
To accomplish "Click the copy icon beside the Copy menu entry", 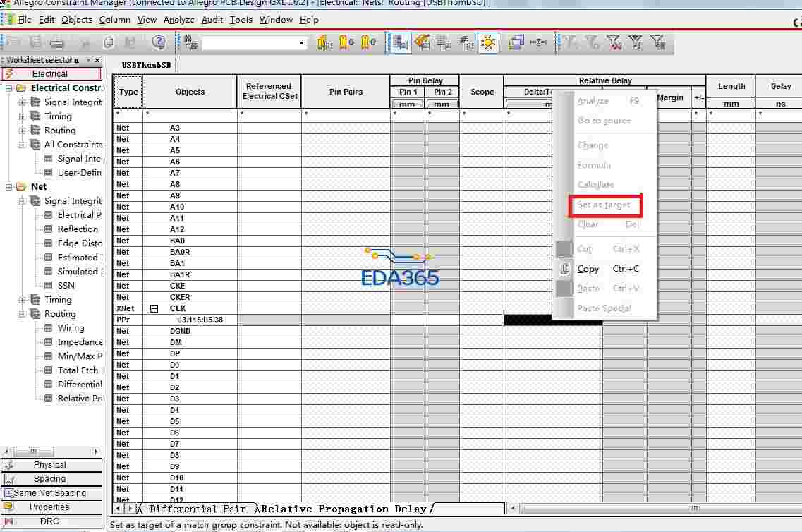I will tap(565, 269).
